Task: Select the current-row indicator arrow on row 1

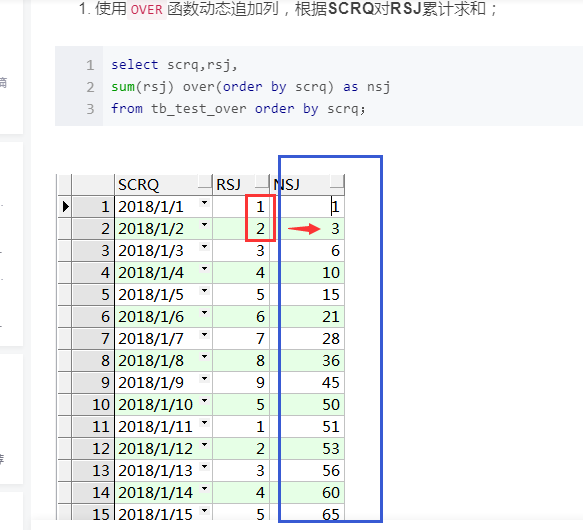Action: pos(65,206)
